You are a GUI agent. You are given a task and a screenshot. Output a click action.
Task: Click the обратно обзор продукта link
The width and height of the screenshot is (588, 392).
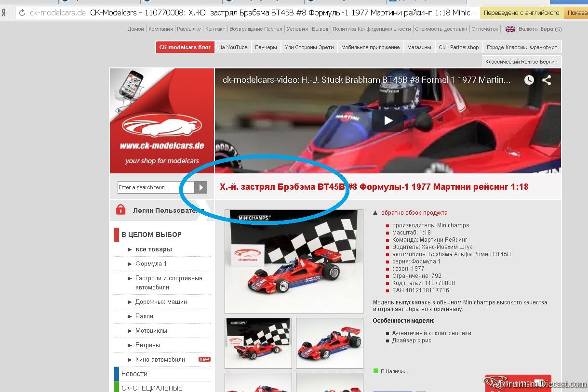pos(414,213)
